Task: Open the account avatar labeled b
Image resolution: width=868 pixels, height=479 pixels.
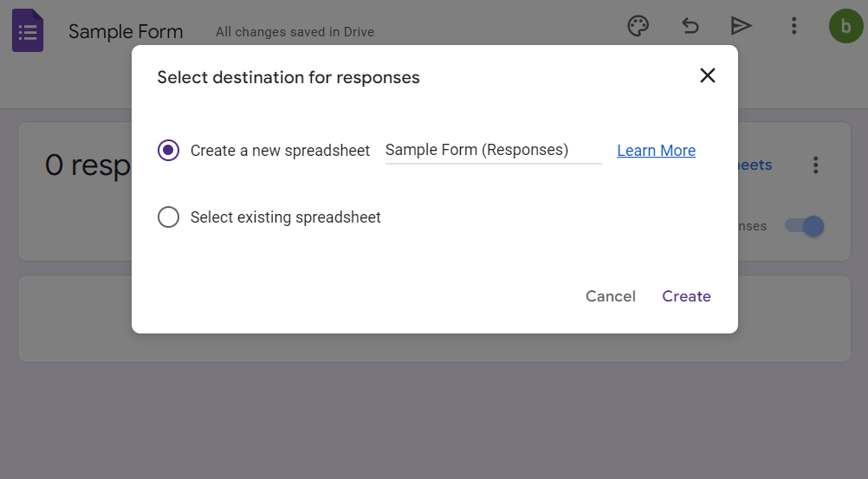Action: pyautogui.click(x=845, y=25)
